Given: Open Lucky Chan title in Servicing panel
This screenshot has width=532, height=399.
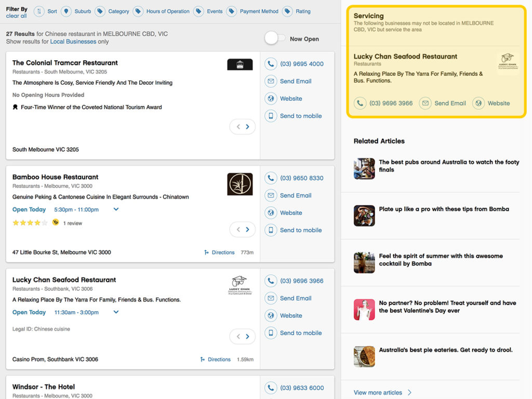Looking at the screenshot, I should (x=405, y=57).
